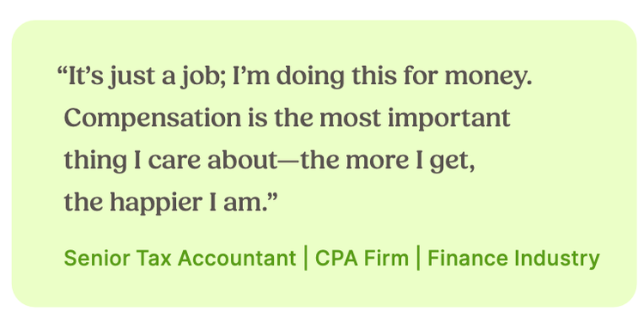The height and width of the screenshot is (317, 644).
Task: Click the word Compensation in quote
Action: point(153,119)
